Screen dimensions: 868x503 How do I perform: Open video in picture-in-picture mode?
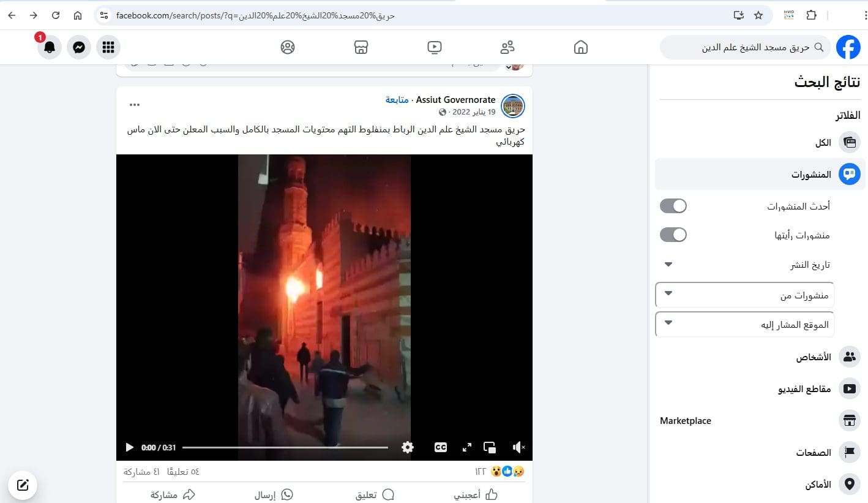[x=490, y=447]
